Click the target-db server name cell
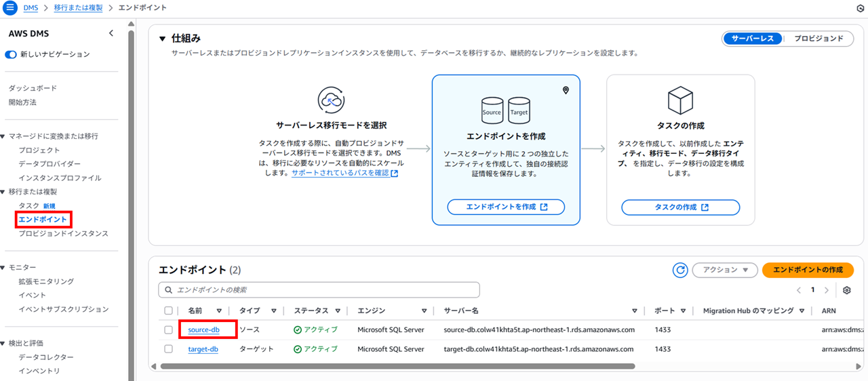Screen dimensions: 868x381 tap(538, 349)
